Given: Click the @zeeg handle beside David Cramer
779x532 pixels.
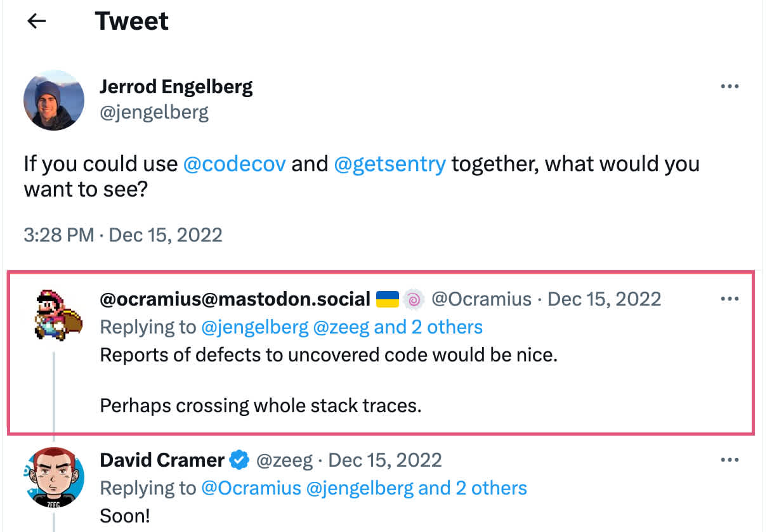Looking at the screenshot, I should click(x=284, y=460).
